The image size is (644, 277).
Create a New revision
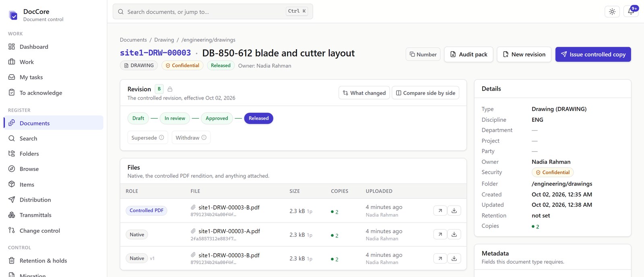524,54
